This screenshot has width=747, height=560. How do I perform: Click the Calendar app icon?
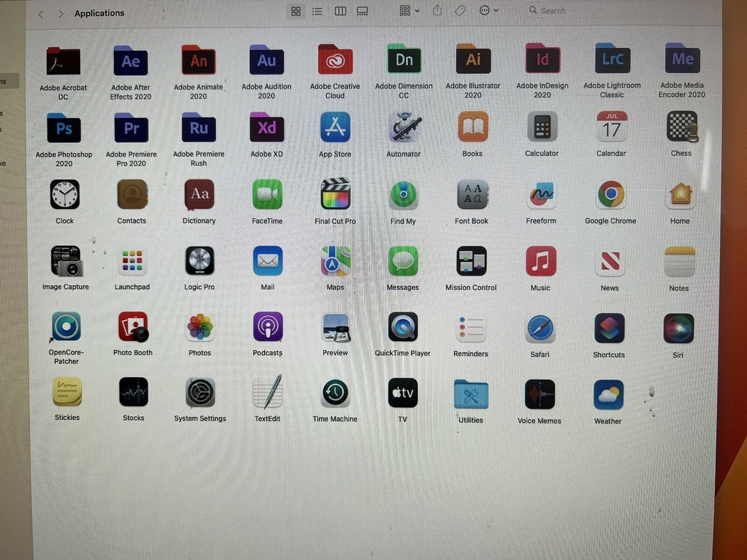[x=611, y=126]
